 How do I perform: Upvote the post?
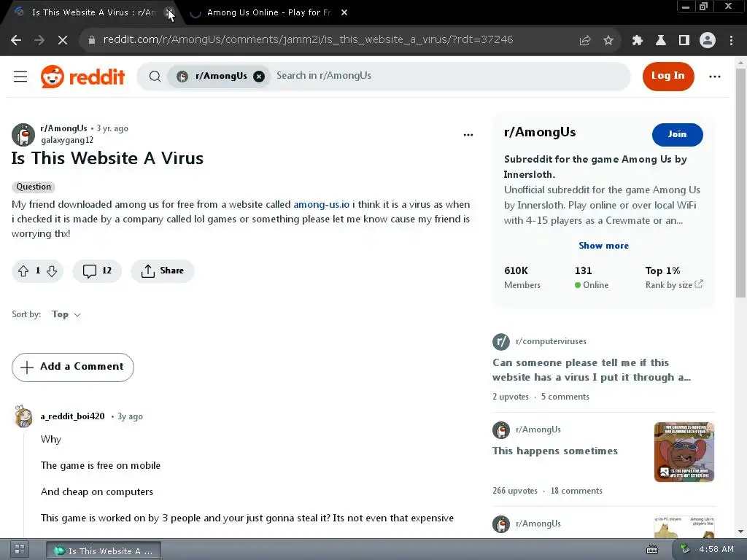23,271
